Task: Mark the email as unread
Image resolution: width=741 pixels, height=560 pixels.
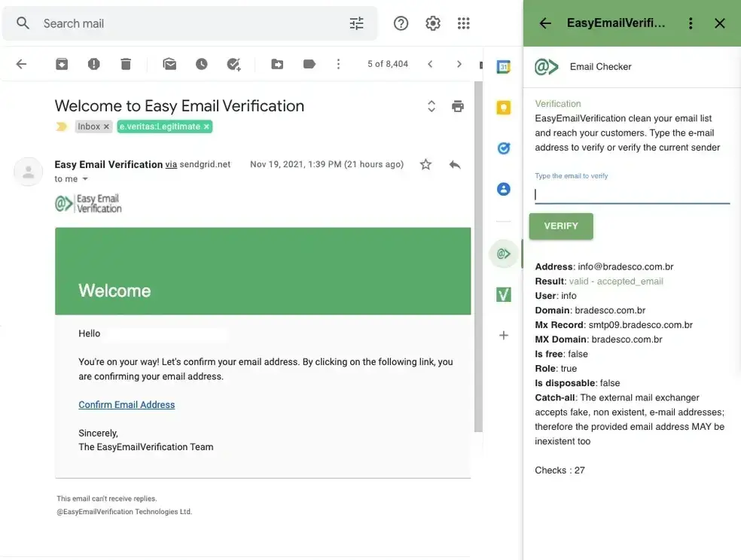Action: [169, 64]
